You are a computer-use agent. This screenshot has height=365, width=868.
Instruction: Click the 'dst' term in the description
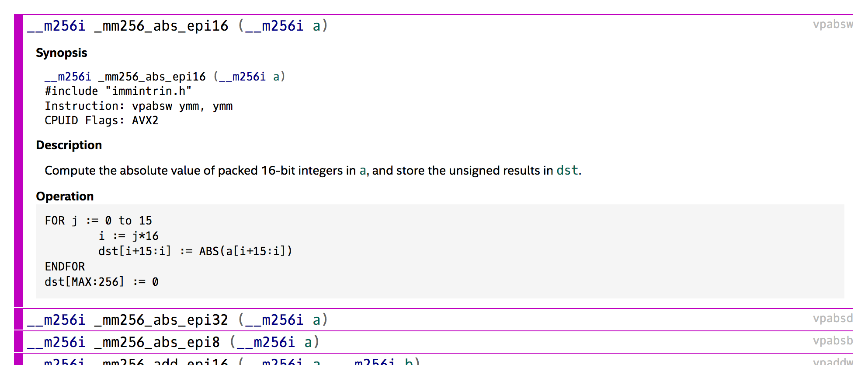coord(567,171)
